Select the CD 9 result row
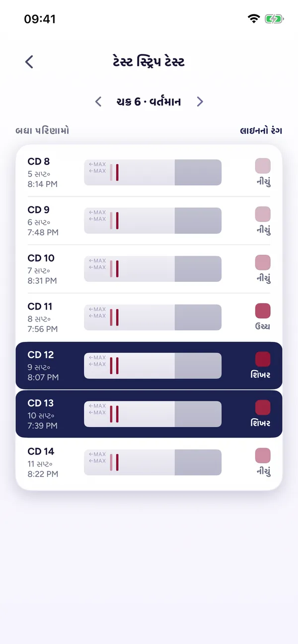Screen dimensions: 298x644 [x=149, y=221]
